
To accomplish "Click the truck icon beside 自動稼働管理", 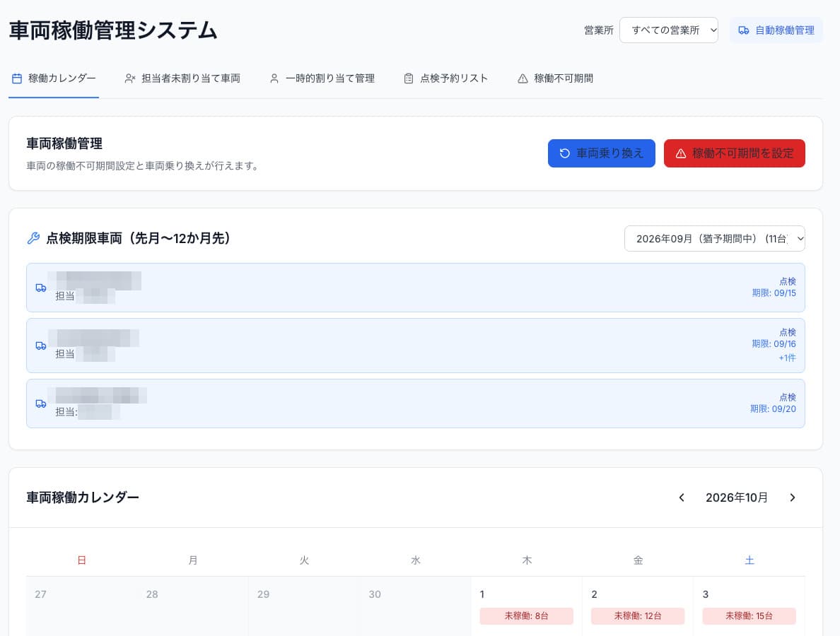I will (x=744, y=30).
